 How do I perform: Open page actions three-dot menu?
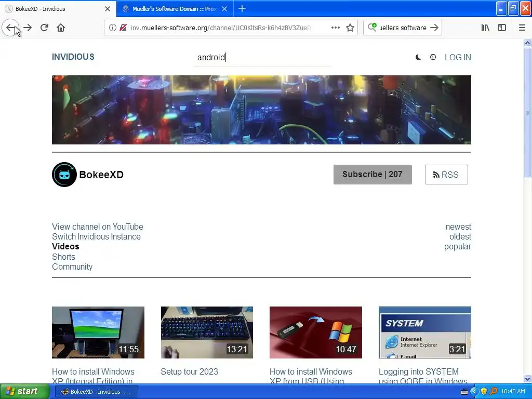[335, 28]
